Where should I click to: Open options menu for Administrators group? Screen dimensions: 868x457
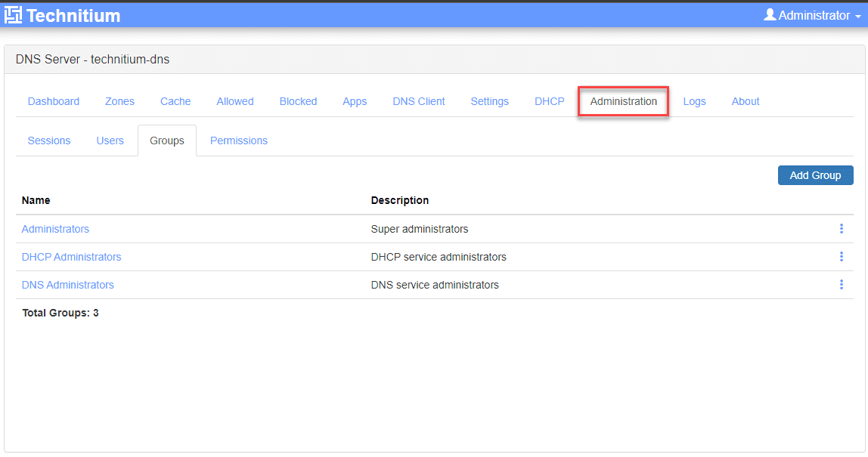[x=841, y=228]
